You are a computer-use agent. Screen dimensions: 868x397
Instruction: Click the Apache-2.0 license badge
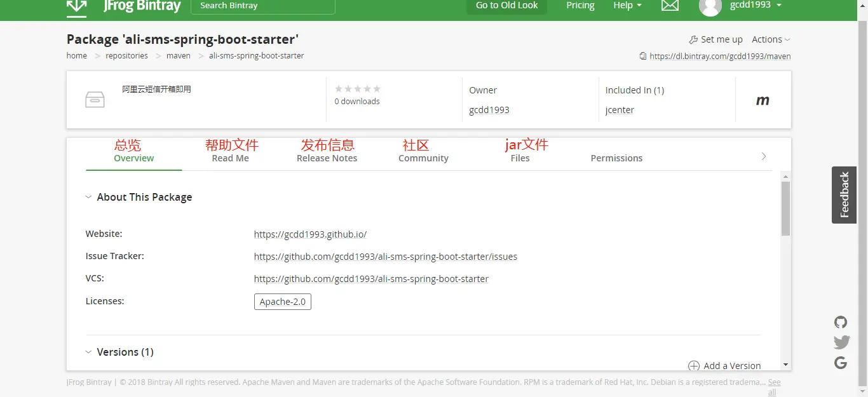tap(283, 302)
